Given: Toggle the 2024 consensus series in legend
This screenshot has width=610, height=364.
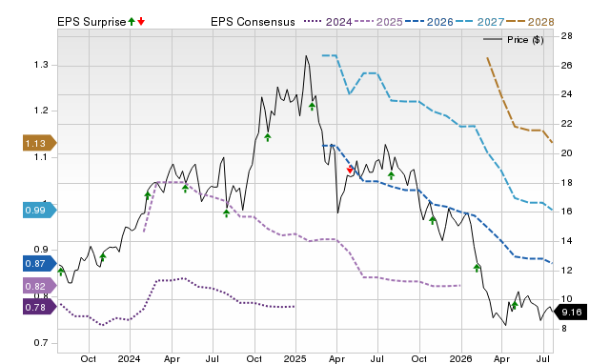Looking at the screenshot, I should click(328, 22).
